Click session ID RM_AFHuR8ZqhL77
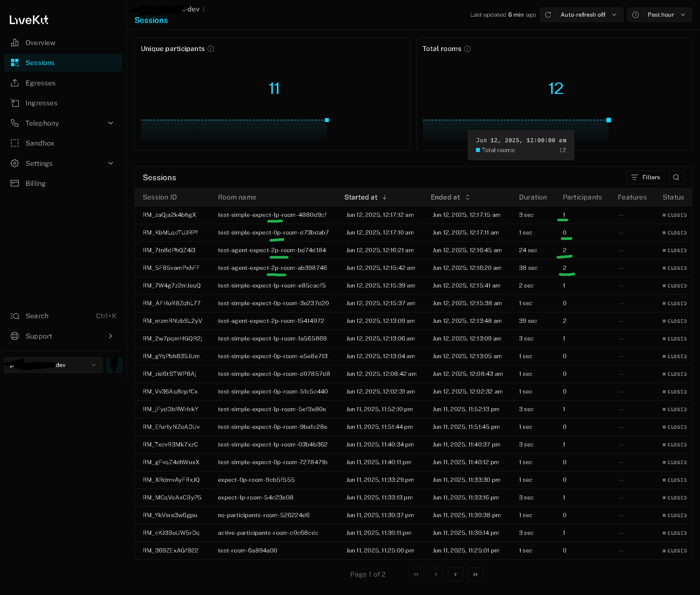700x595 pixels. point(171,303)
